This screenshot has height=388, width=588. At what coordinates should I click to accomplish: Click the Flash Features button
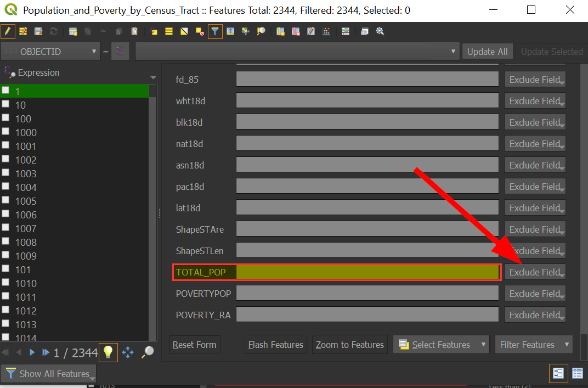pos(275,345)
